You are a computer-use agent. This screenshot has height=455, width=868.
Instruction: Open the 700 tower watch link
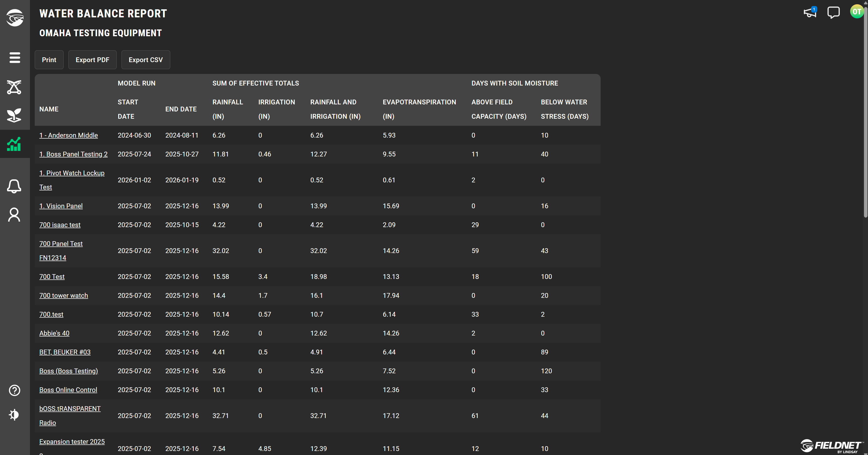[63, 295]
